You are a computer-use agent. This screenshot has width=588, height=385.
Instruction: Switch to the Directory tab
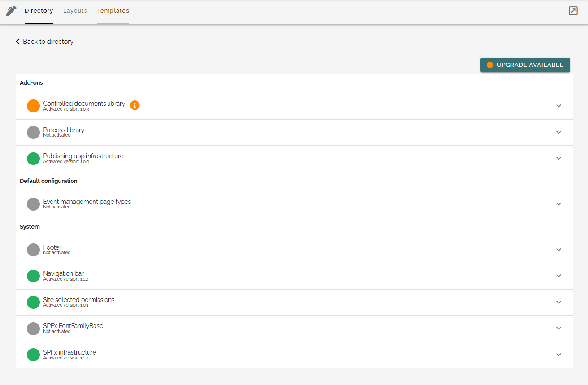pos(39,11)
